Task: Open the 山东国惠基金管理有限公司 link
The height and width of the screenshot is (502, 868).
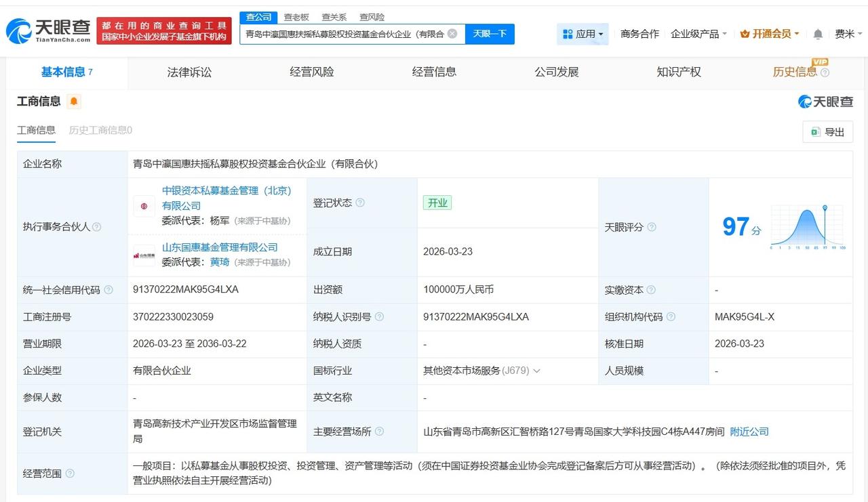Action: pos(219,247)
